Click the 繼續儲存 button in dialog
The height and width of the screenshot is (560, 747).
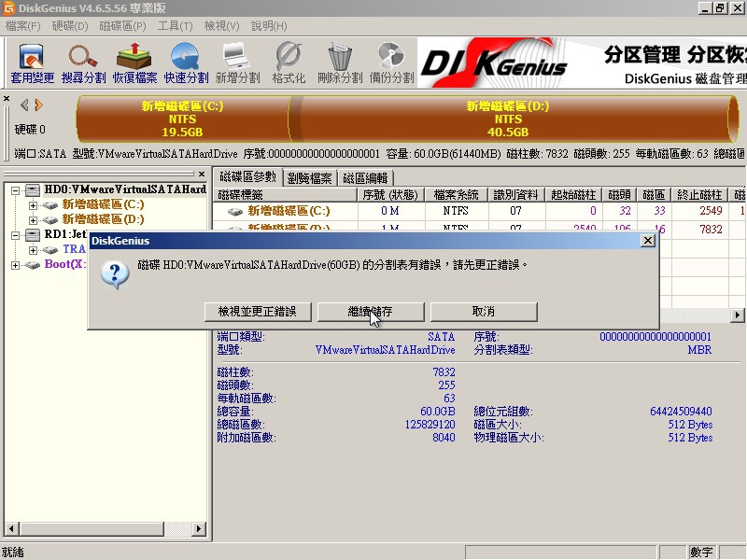click(371, 311)
